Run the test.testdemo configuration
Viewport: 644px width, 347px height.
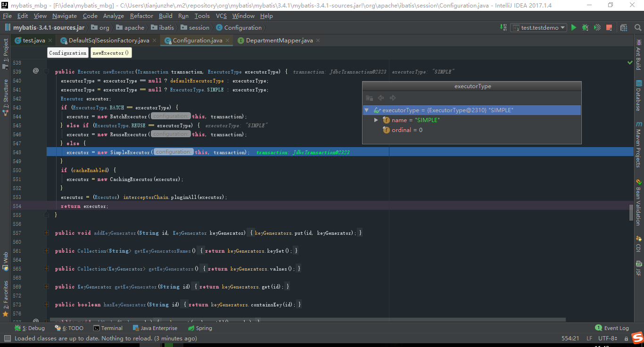click(573, 27)
